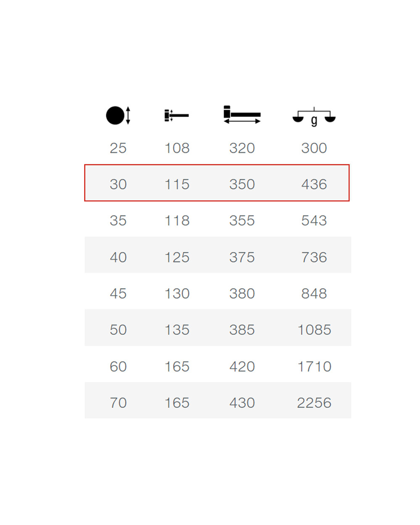Click the weight value 2256 in the last row
The image size is (420, 525).
314,403
